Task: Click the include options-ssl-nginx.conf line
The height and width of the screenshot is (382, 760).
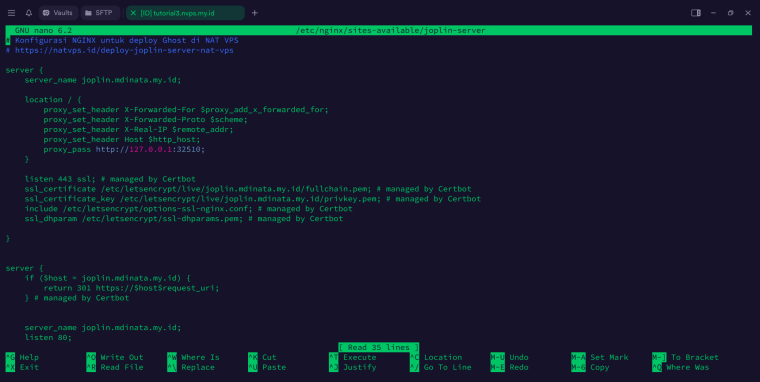Action: click(x=189, y=209)
